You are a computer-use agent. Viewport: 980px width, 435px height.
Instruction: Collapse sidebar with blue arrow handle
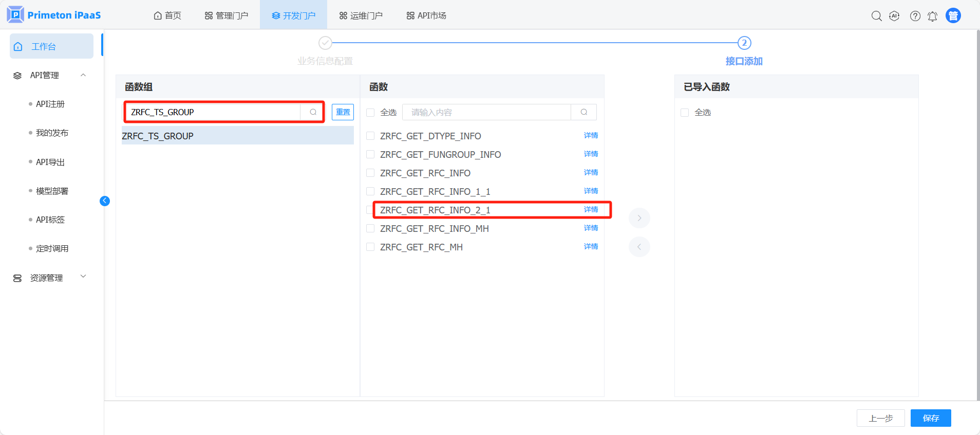[x=105, y=201]
